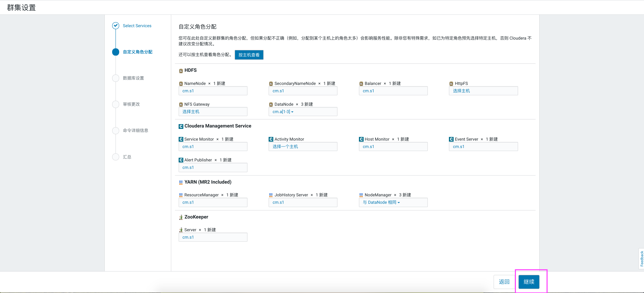Viewport: 644px width, 293px height.
Task: Click the 汇总 step circle
Action: [x=116, y=157]
